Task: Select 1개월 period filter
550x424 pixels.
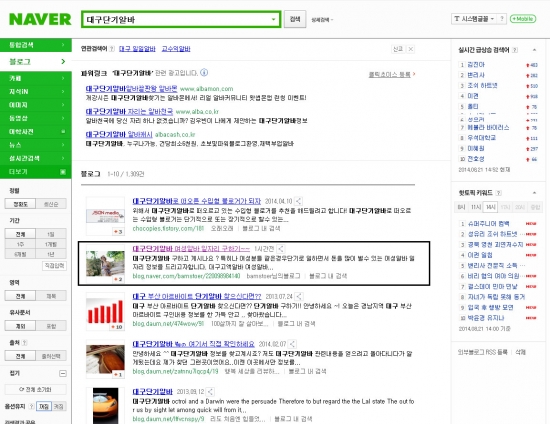Action: point(51,244)
